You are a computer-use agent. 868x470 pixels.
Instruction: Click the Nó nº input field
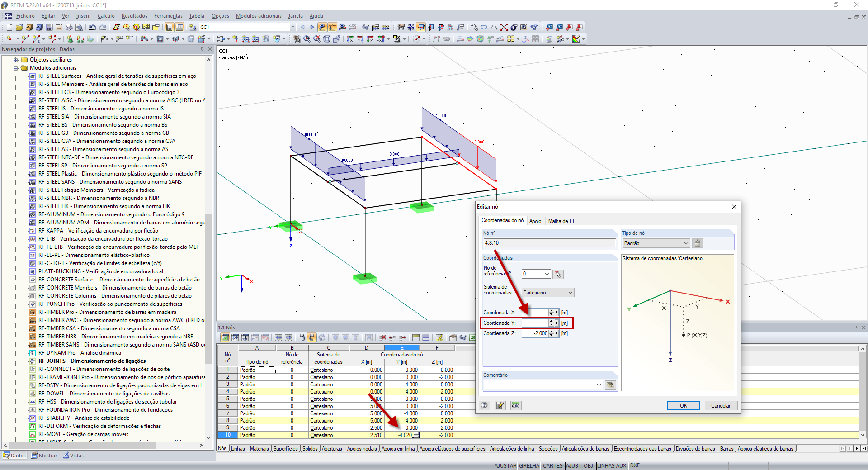pos(550,243)
